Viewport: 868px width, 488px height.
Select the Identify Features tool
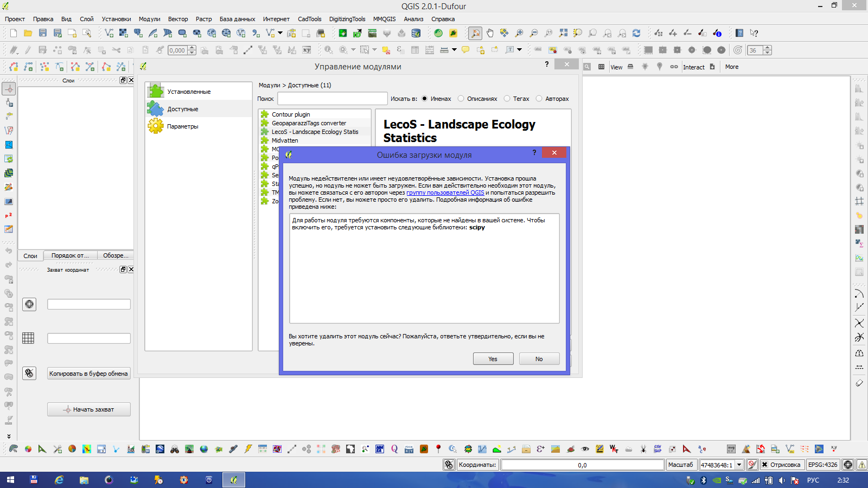[x=329, y=50]
